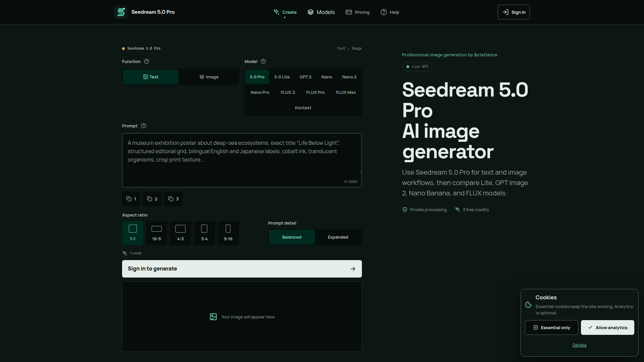Click the 0 / 5000 character counter

[351, 182]
